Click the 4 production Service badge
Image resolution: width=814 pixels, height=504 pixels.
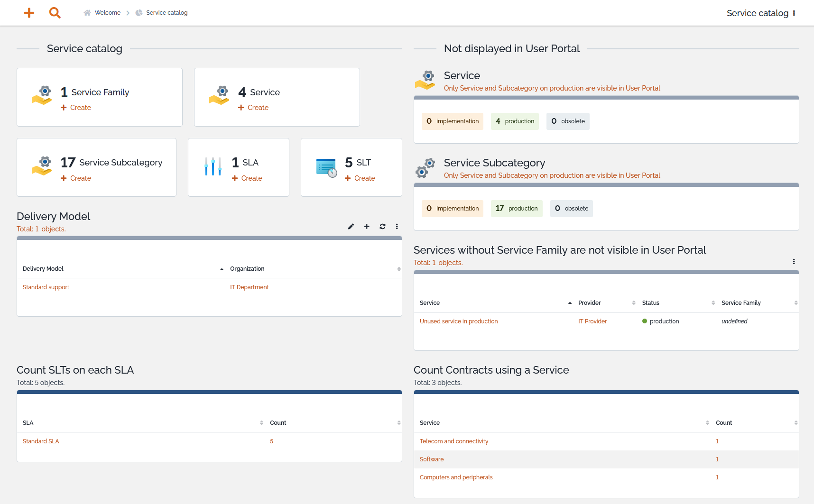click(515, 121)
